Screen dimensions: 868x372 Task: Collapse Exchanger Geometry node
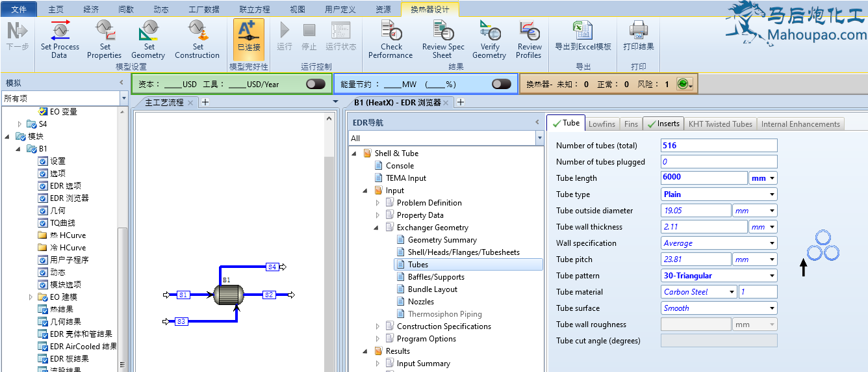377,228
